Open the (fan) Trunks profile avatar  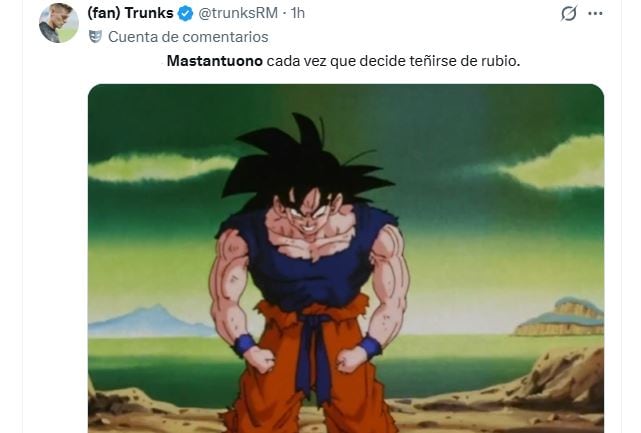pos(59,23)
